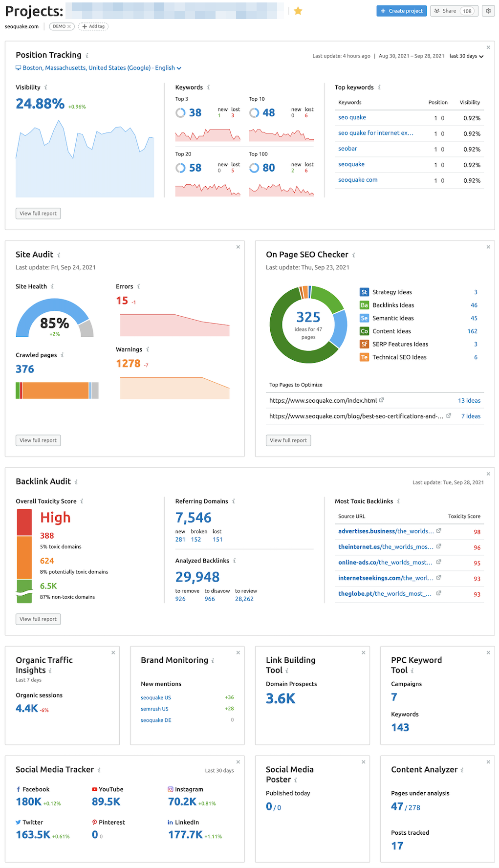Viewport: 499px width, 868px height.
Task: Click info icon next to Crawled pages
Action: point(62,355)
